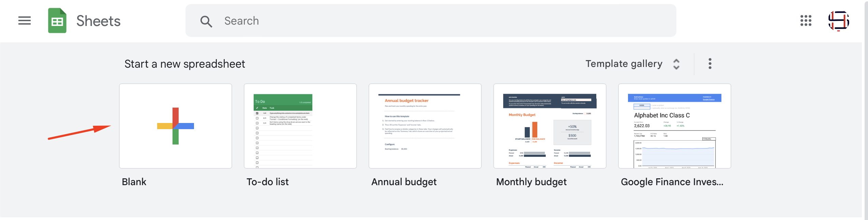Click the Blank label text
Screen dimensions: 868x220
(134, 182)
